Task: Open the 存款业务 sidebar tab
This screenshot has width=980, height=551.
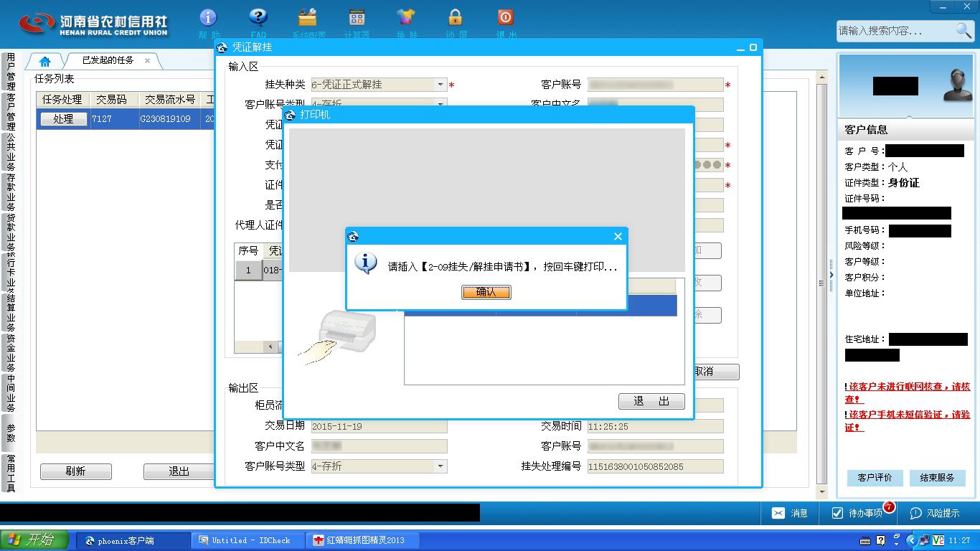Action: point(11,192)
